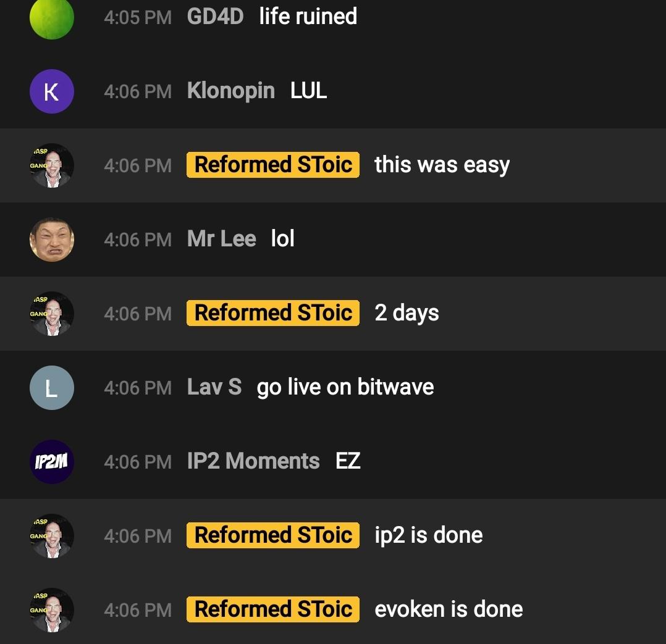Open GD4D's green avatar
The image size is (666, 644).
(52, 17)
